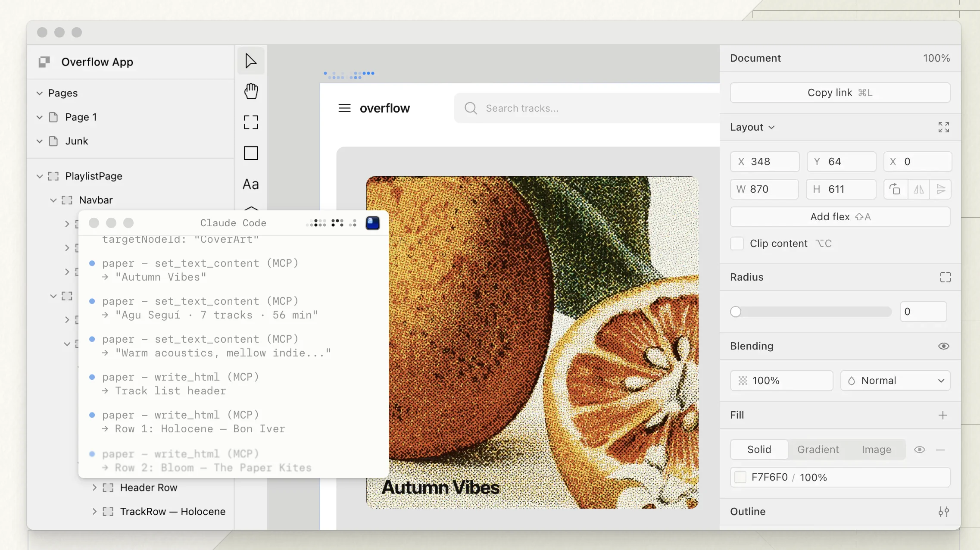The width and height of the screenshot is (980, 550).
Task: Collapse the Page 1 chevron
Action: (40, 117)
